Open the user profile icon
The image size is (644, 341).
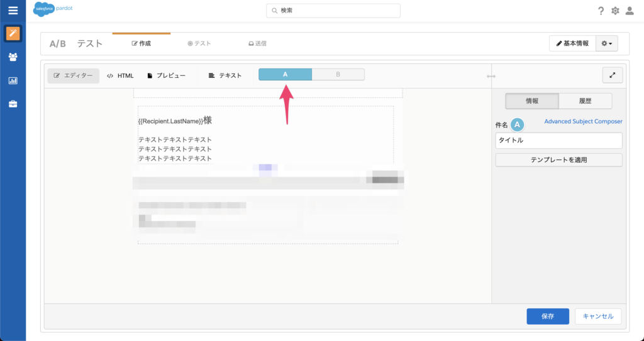point(630,11)
